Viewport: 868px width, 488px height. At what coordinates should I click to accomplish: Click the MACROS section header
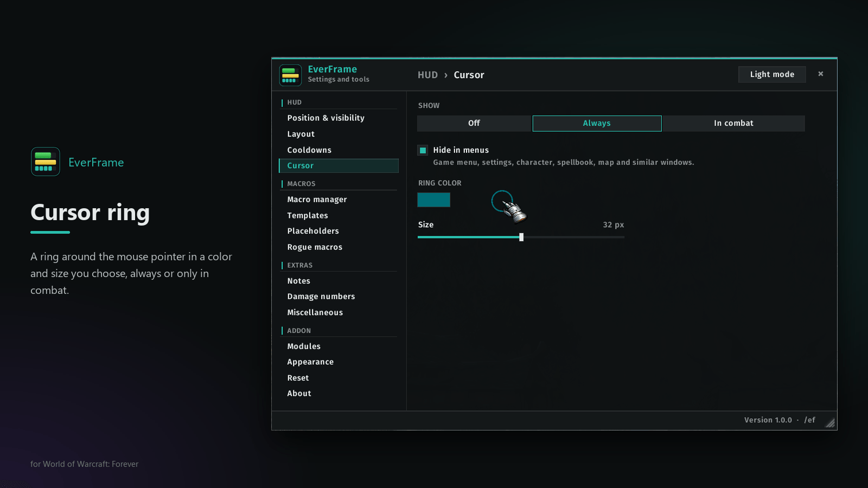(301, 184)
